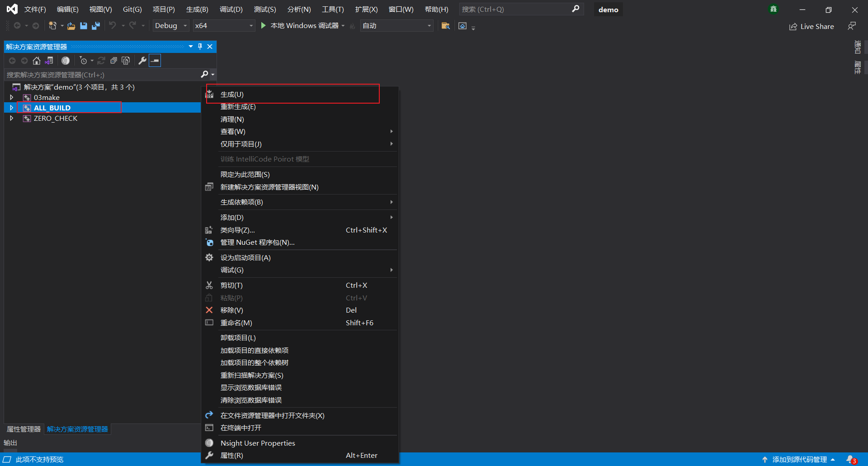Click the green Start Debugging arrow
Screen dimensions: 868x466
coord(264,26)
